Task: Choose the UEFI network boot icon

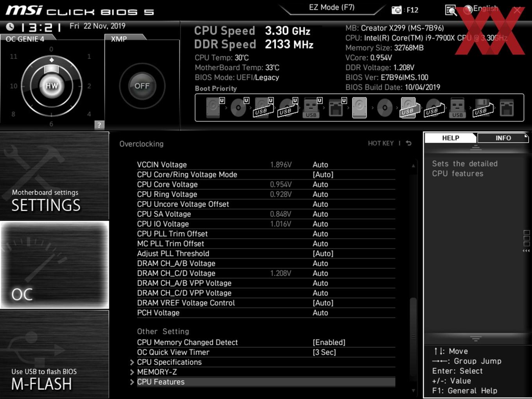Action: point(337,108)
